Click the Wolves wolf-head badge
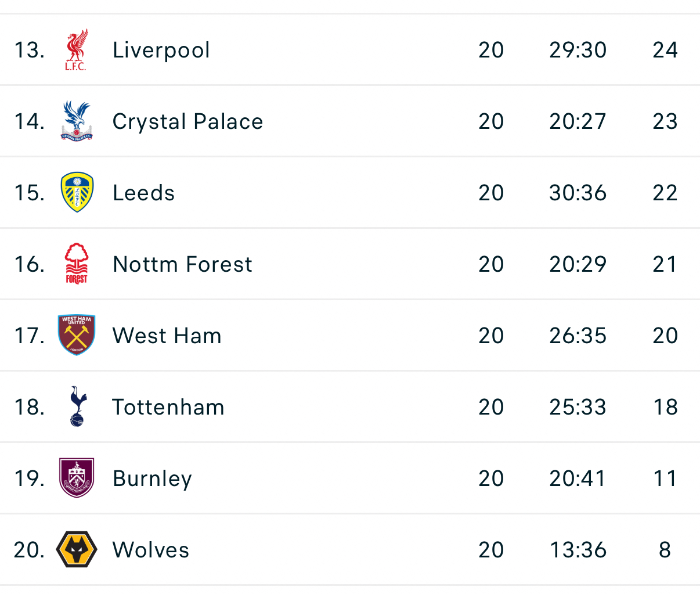The image size is (700, 594). tap(77, 549)
